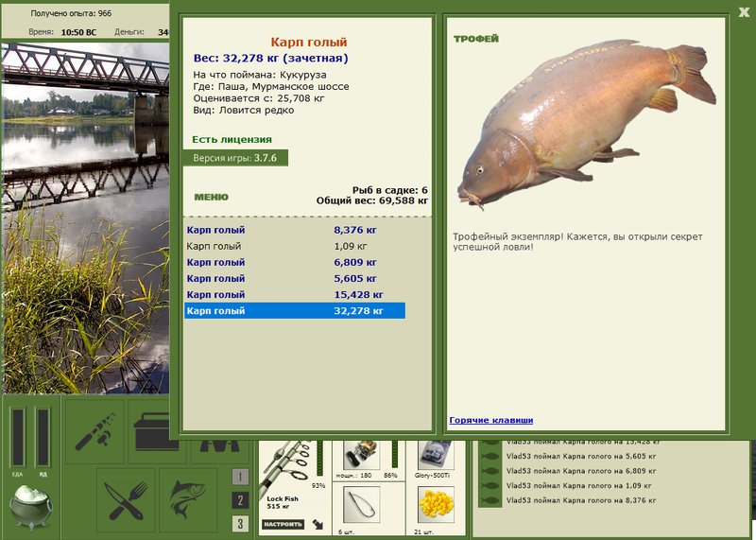Open the Горячие клавиши link

pos(490,420)
